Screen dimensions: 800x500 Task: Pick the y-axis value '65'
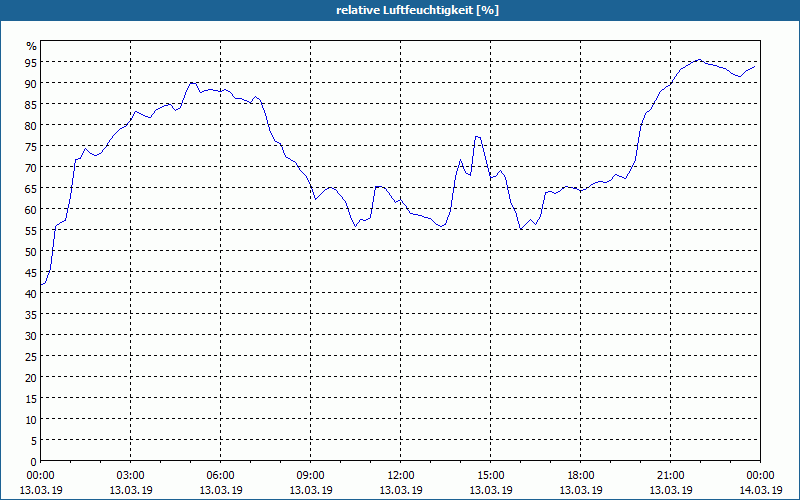point(31,188)
